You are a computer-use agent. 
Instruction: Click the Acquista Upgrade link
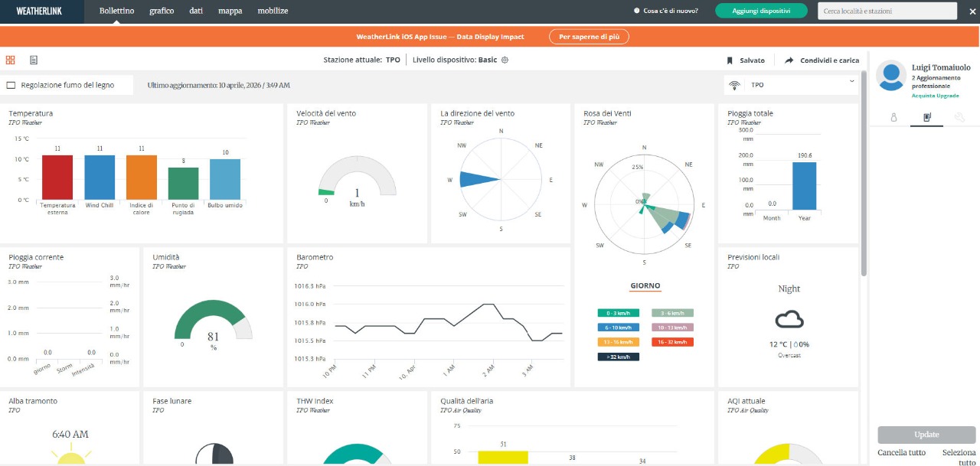click(935, 96)
